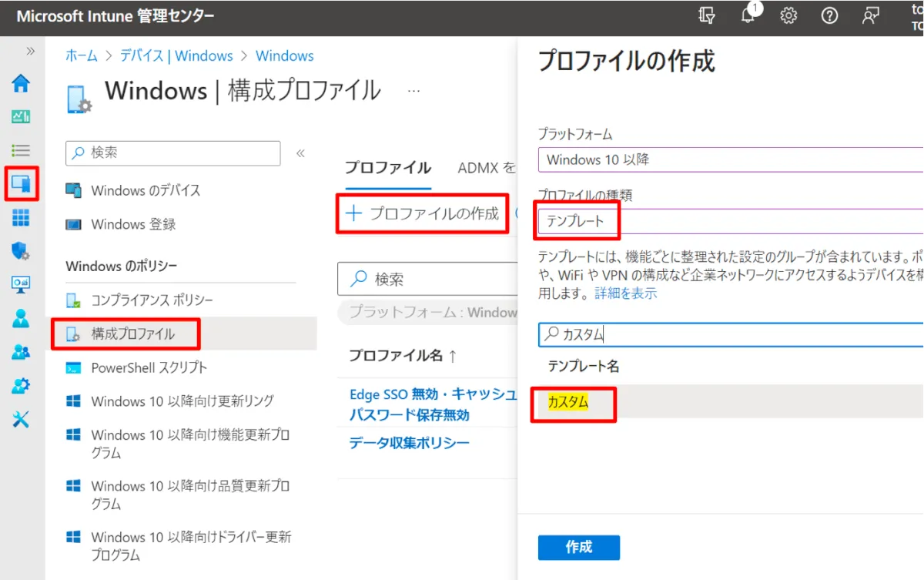The image size is (924, 580).
Task: Collapse the Windows menu search panel
Action: [x=301, y=153]
